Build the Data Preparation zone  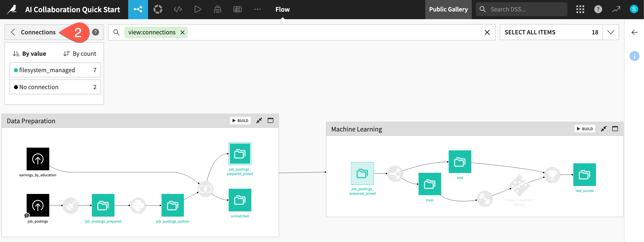click(x=240, y=120)
